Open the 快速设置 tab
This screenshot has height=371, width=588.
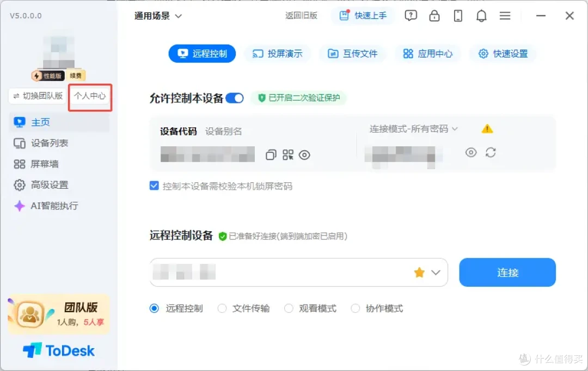click(x=503, y=54)
